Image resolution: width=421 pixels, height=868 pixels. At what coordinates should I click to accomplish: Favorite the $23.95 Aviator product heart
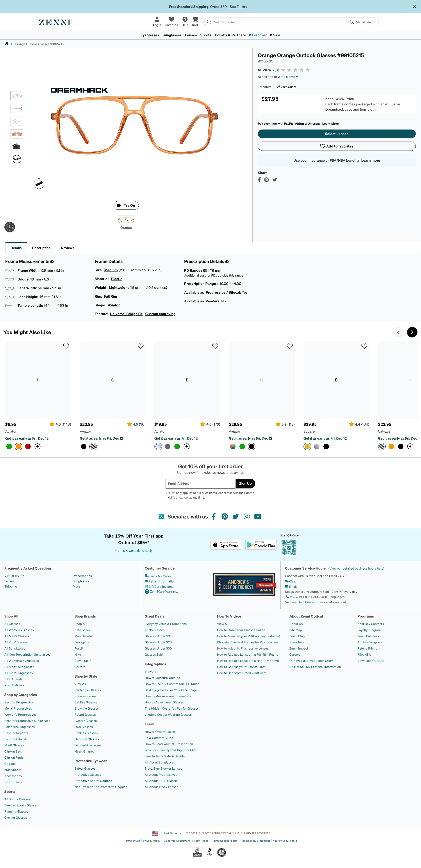(141, 346)
